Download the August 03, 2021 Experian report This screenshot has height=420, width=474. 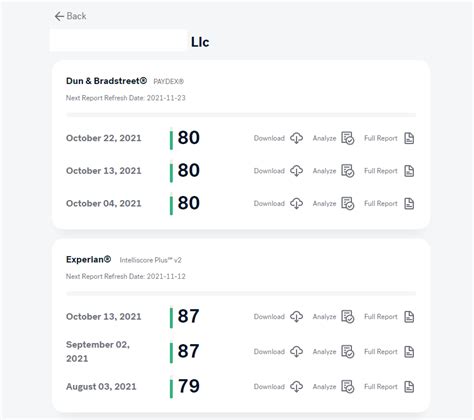click(x=296, y=387)
